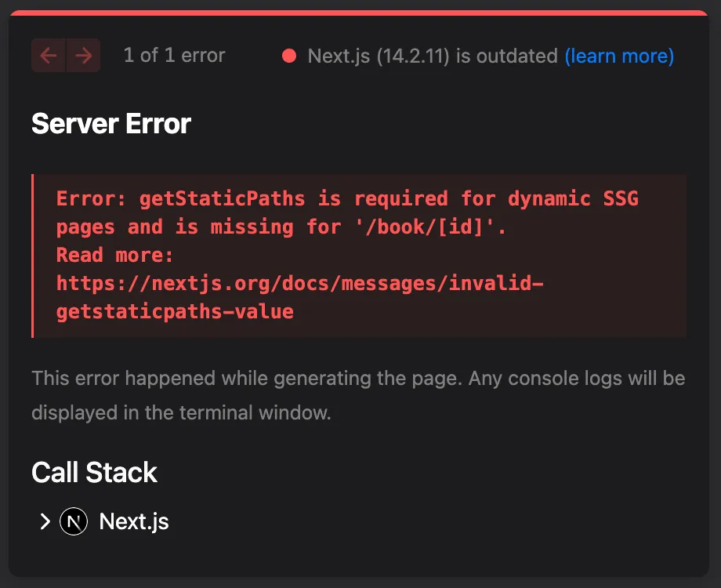Click the red outdated status dot
Viewport: 721px width, 588px height.
[289, 56]
